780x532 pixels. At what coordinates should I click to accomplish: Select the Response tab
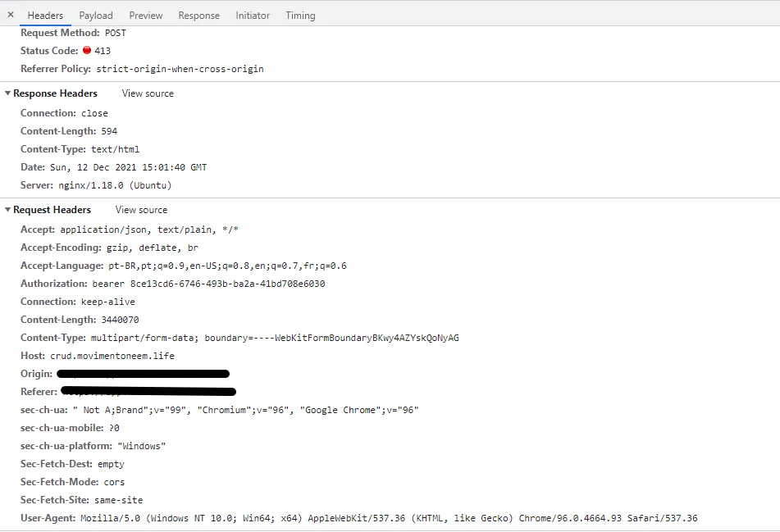click(198, 16)
